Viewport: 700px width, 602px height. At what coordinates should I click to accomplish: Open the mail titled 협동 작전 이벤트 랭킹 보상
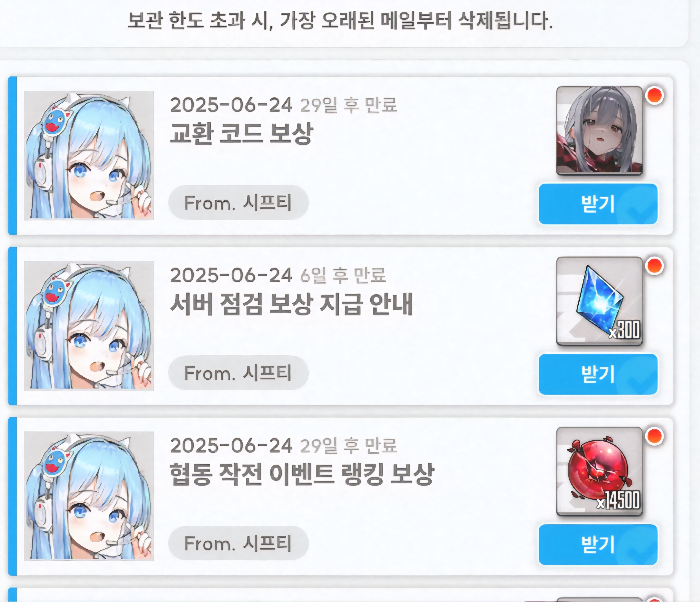point(302,474)
